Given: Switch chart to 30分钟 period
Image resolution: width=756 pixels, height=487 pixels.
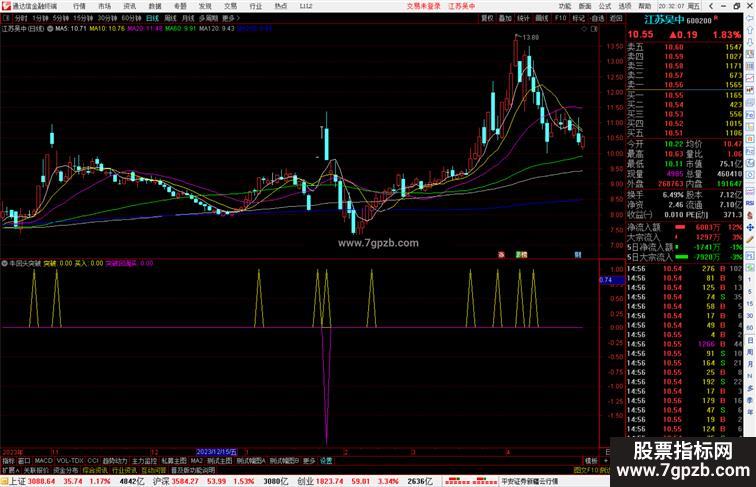Looking at the screenshot, I should [107, 18].
